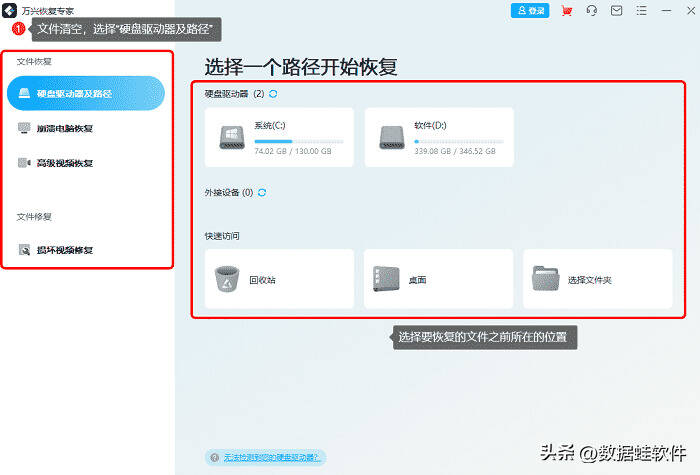Image resolution: width=700 pixels, height=475 pixels.
Task: Choose the 选择文件夹 folder icon
Action: coord(546,279)
